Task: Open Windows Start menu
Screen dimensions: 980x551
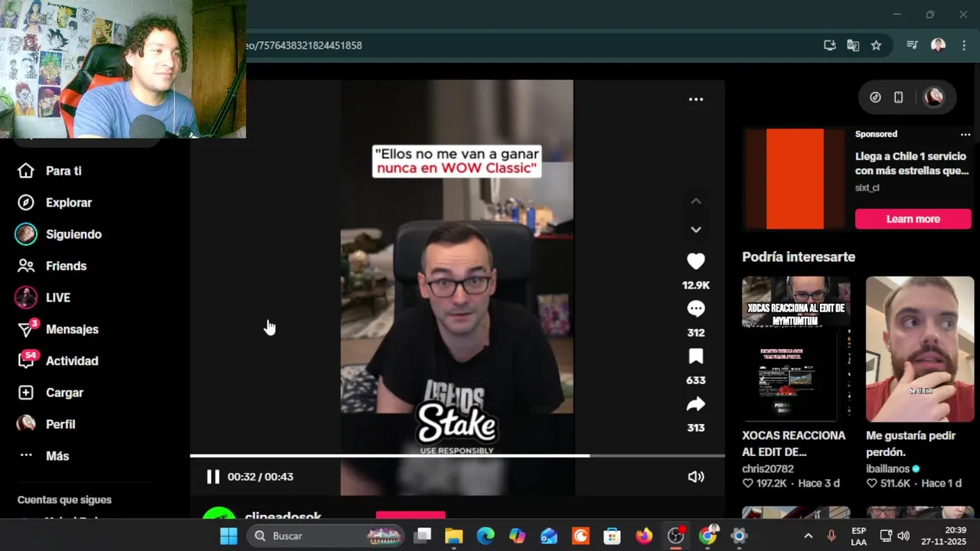Action: coord(228,536)
